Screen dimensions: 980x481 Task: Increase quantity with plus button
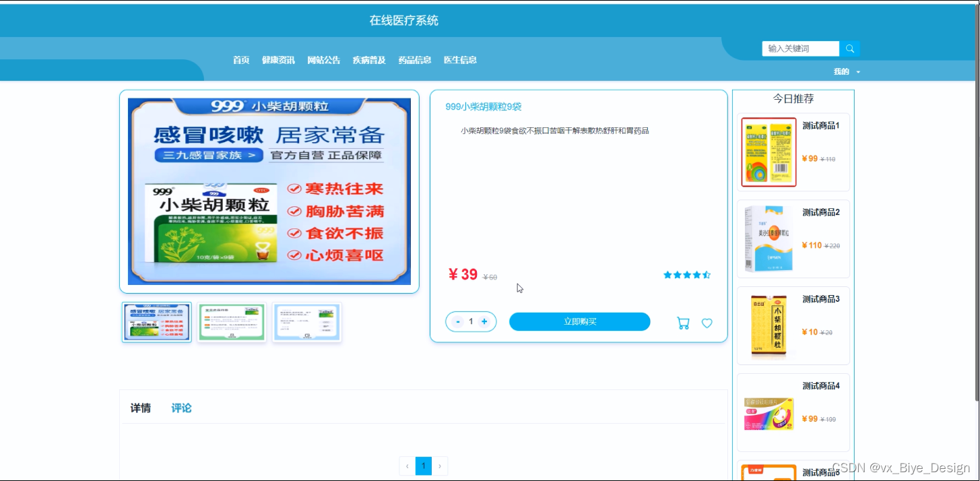484,322
